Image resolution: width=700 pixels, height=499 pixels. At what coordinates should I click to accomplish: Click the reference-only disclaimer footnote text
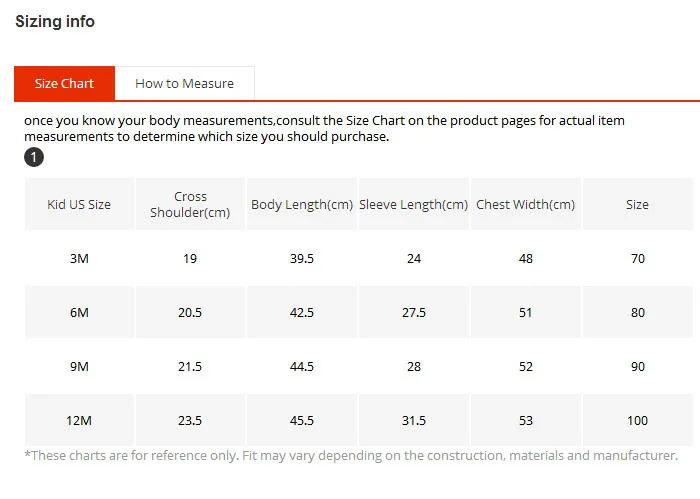pos(350,456)
